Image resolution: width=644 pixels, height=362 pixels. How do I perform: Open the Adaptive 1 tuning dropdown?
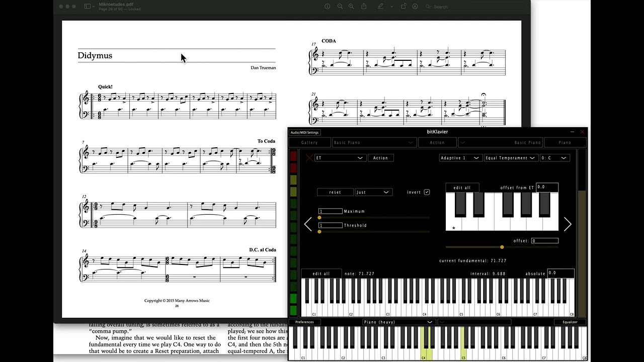(460, 158)
